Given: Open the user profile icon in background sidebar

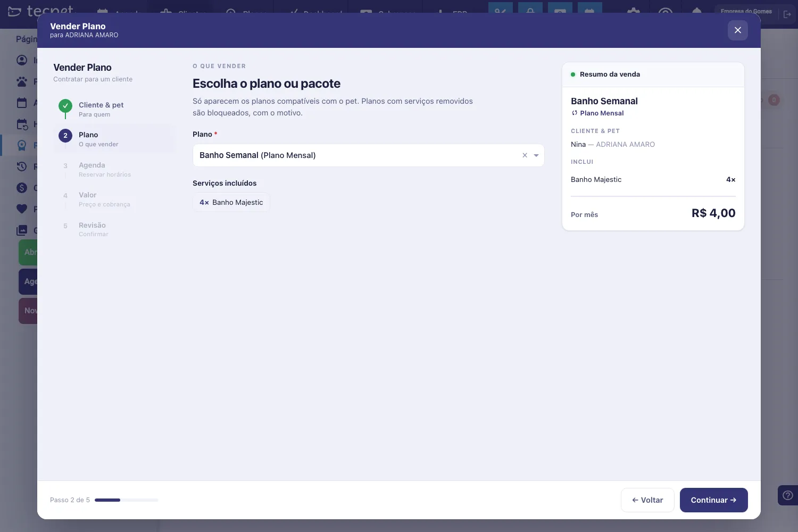Looking at the screenshot, I should (x=22, y=60).
